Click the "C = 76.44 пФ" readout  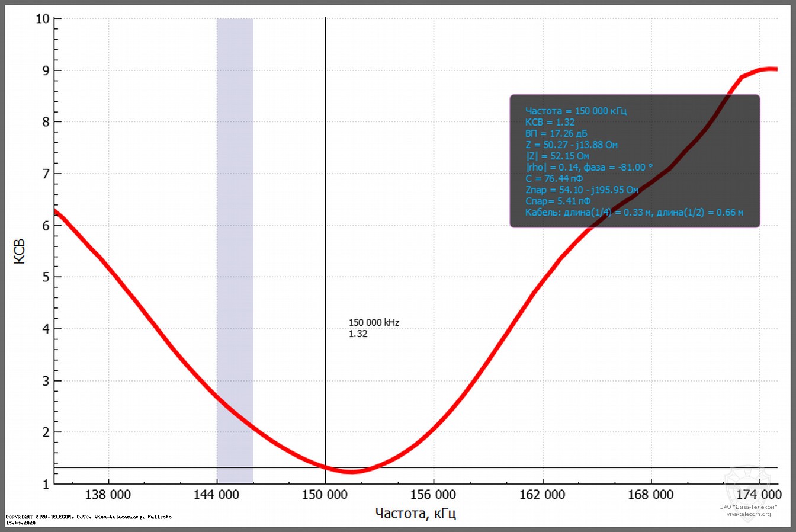point(554,178)
